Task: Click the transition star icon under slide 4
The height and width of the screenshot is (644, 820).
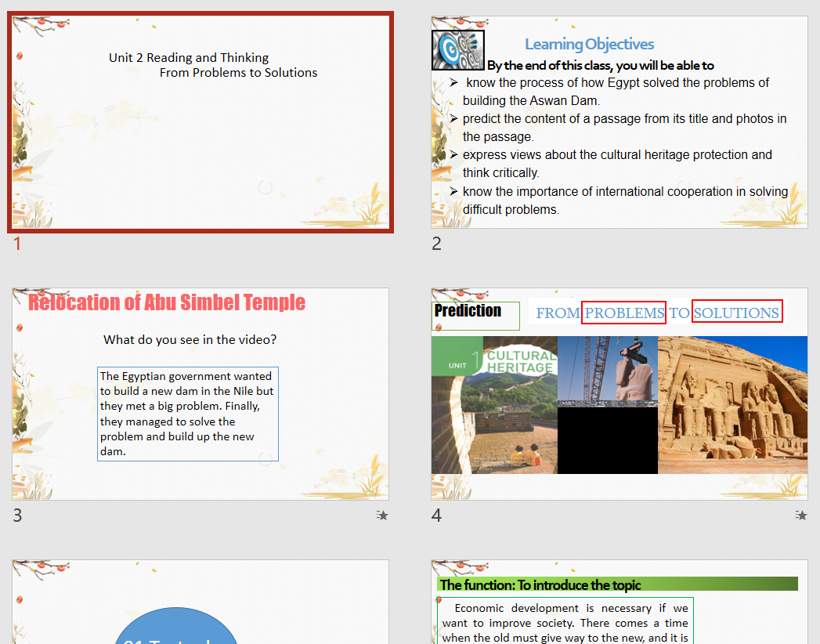Action: [801, 516]
